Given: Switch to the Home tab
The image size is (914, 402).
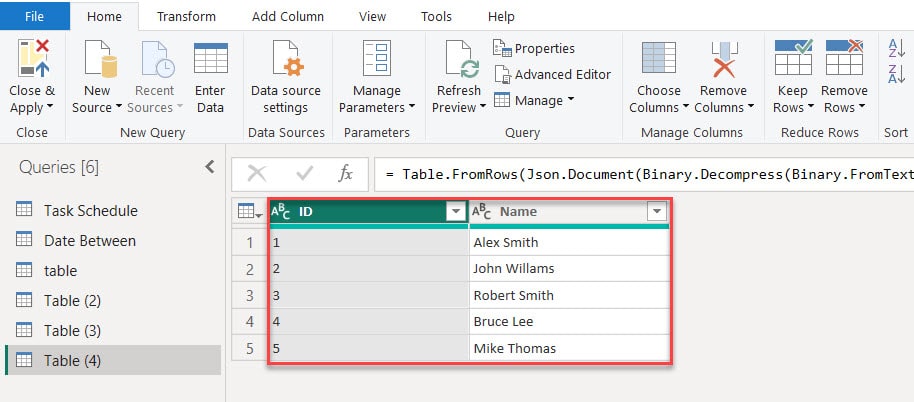Looking at the screenshot, I should 104,16.
